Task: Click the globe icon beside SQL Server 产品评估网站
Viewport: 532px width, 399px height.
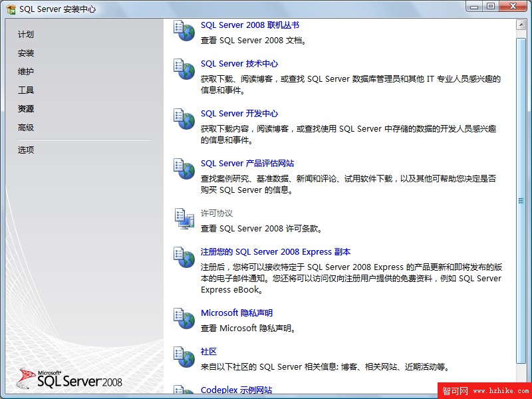Action: pyautogui.click(x=184, y=169)
